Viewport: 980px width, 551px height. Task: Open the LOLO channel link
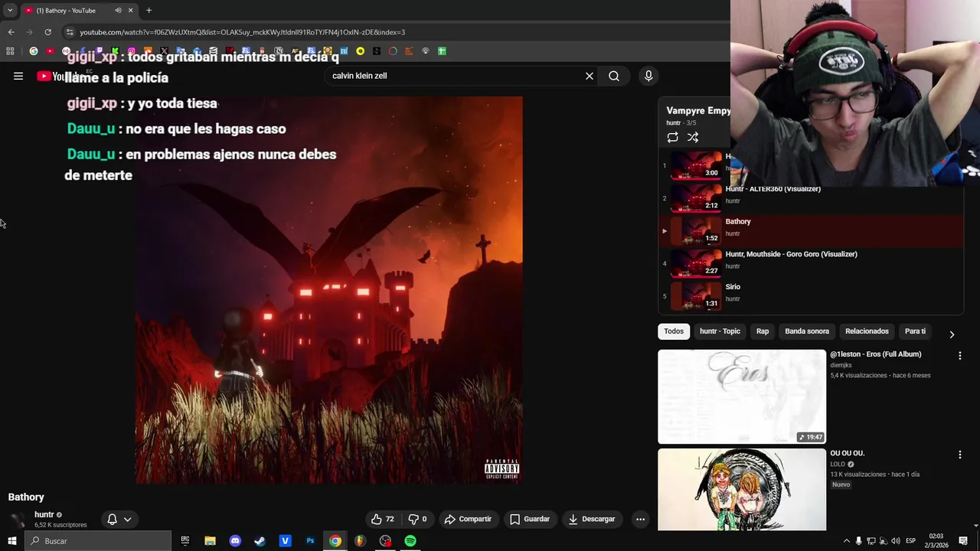(x=838, y=464)
